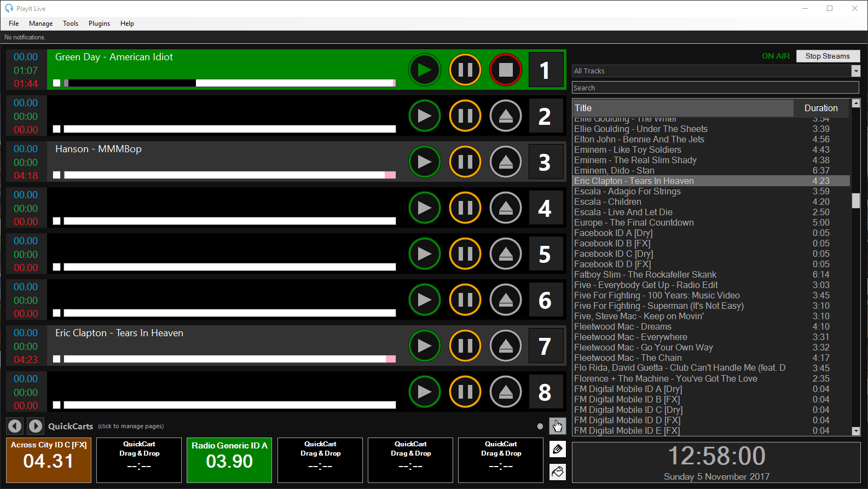Play player 2
This screenshot has width=868, height=489.
click(424, 116)
